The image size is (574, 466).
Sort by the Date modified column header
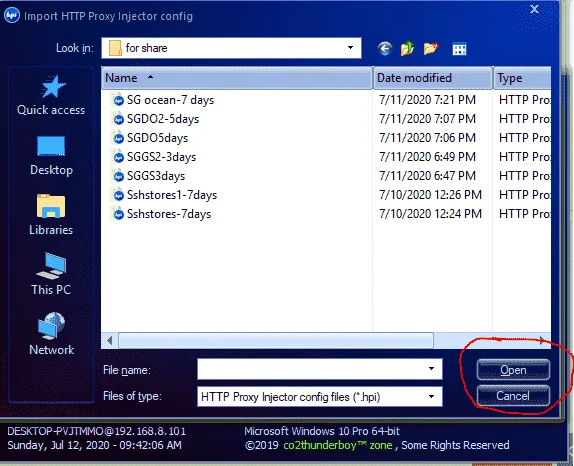tap(433, 78)
